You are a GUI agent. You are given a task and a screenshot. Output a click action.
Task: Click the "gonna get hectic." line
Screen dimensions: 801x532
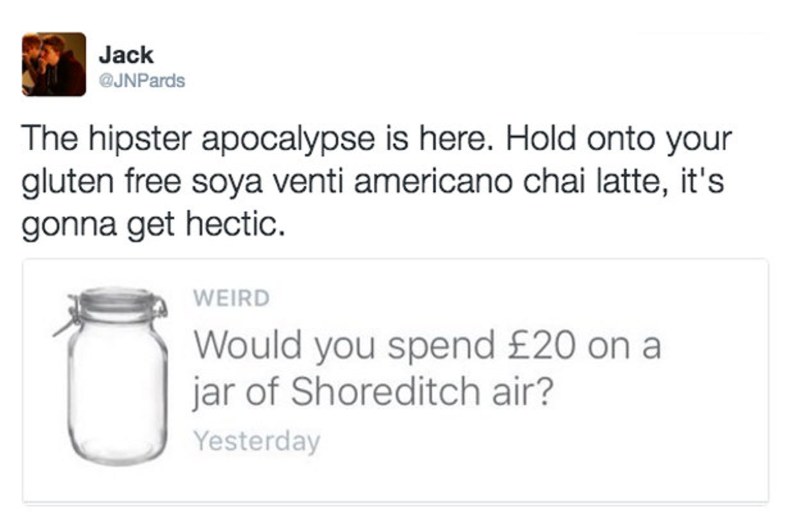point(153,224)
